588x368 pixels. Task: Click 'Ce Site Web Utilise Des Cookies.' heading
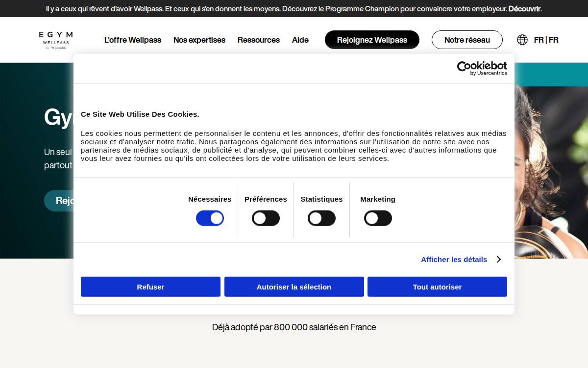140,114
